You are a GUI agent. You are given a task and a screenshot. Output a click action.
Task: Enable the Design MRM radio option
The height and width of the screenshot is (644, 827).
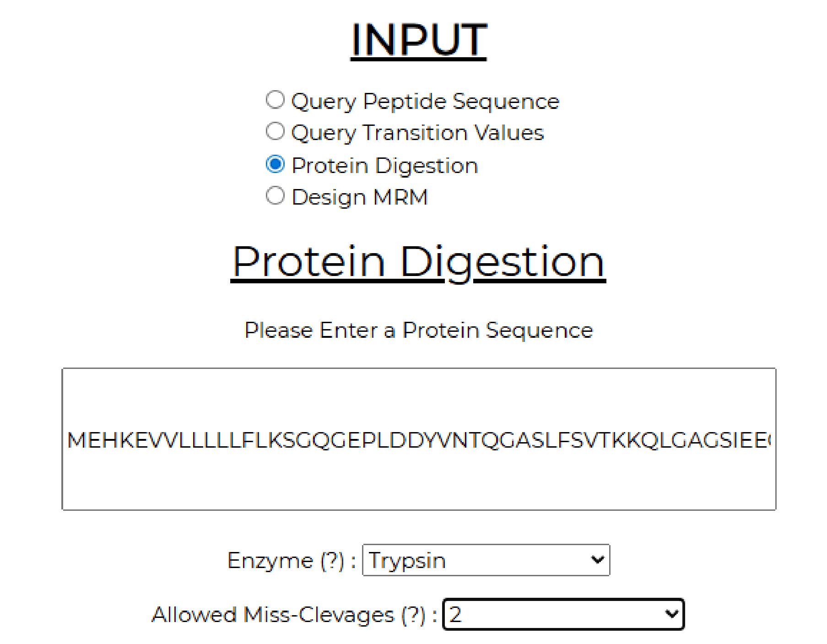click(x=275, y=196)
